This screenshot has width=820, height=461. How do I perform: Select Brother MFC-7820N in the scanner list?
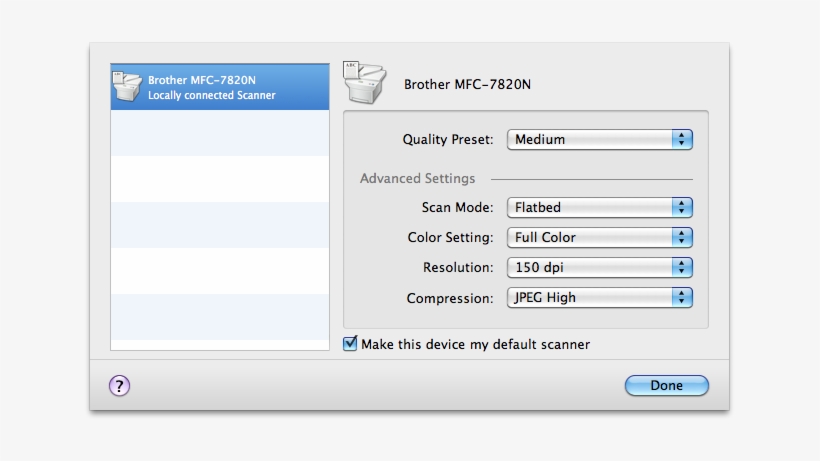click(220, 87)
